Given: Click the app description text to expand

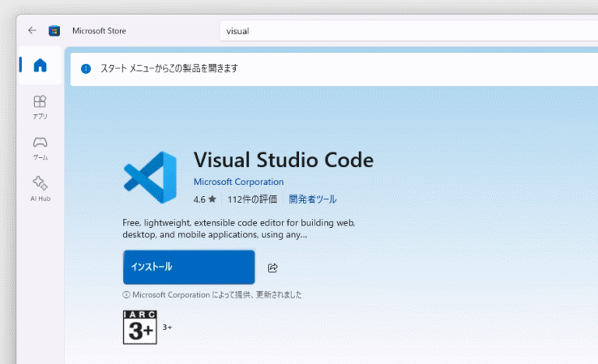Looking at the screenshot, I should [x=238, y=228].
